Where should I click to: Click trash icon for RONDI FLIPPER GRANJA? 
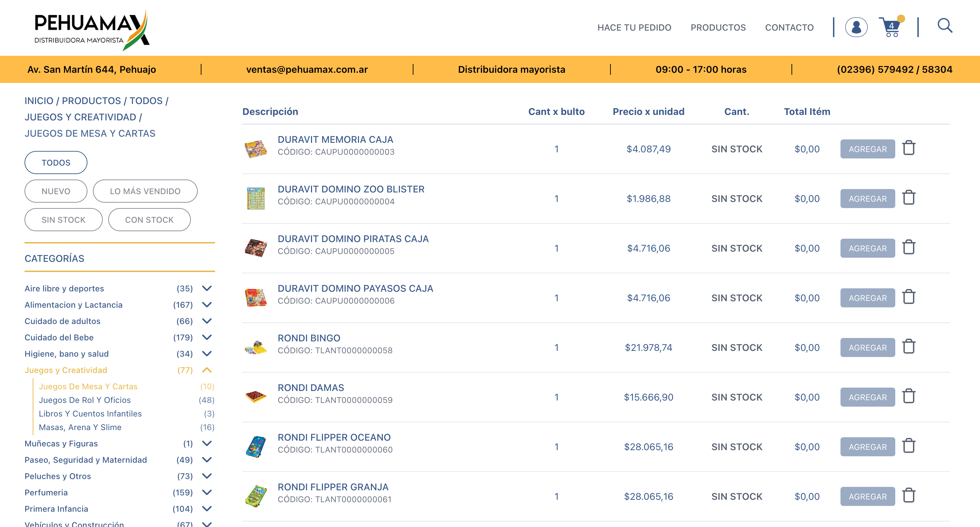909,495
